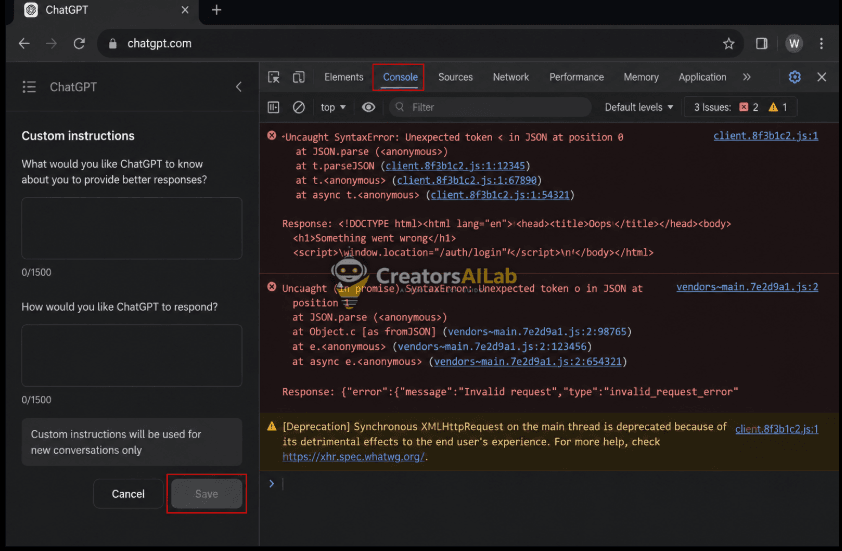Switch to the Network tab
The height and width of the screenshot is (551, 842).
511,77
